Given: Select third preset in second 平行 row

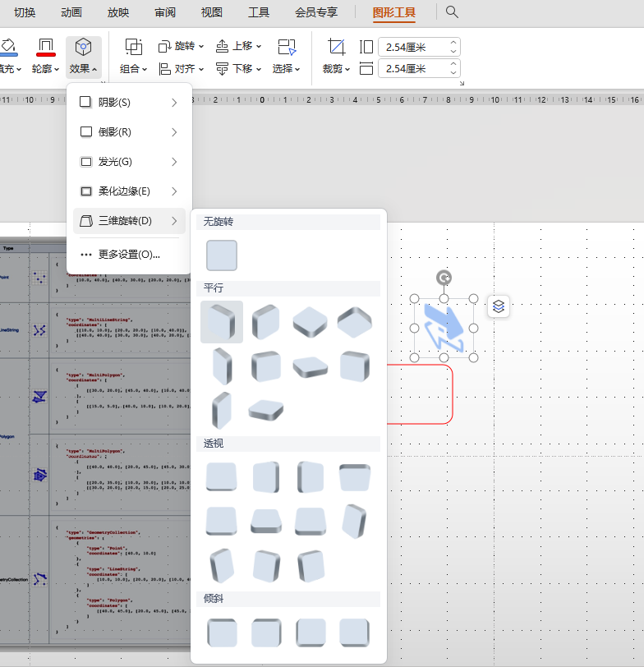Looking at the screenshot, I should click(x=310, y=367).
